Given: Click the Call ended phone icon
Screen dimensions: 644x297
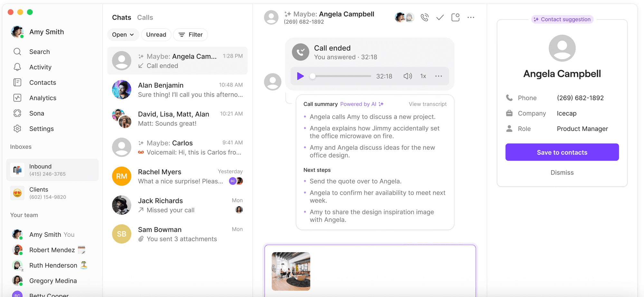Looking at the screenshot, I should point(300,52).
